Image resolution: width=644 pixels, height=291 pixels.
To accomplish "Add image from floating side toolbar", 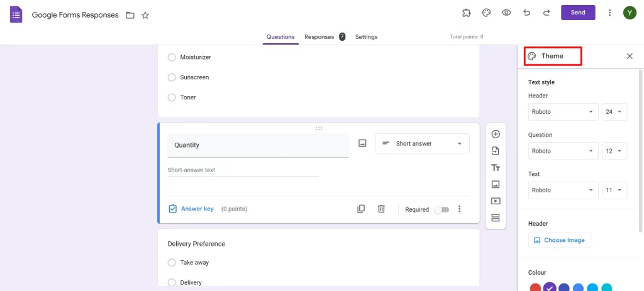I will click(496, 184).
